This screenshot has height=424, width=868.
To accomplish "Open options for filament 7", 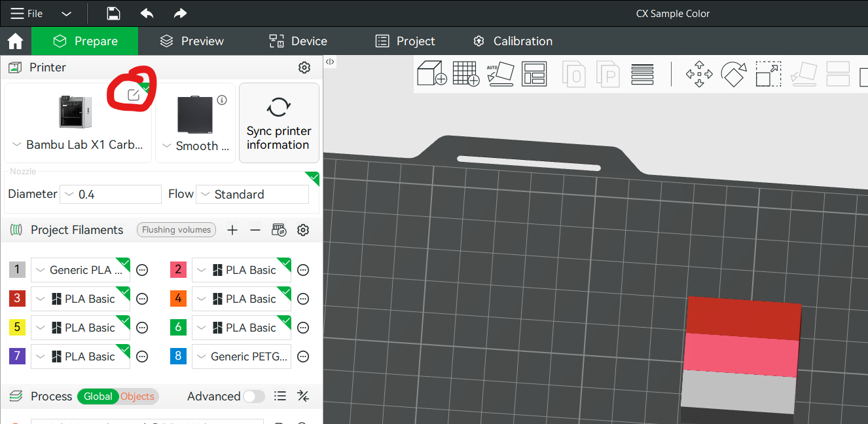I will pos(142,357).
